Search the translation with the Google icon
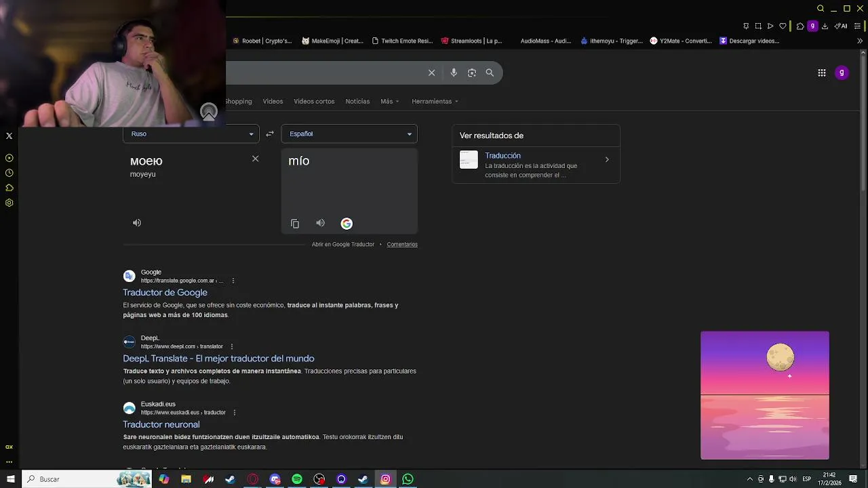 [347, 223]
